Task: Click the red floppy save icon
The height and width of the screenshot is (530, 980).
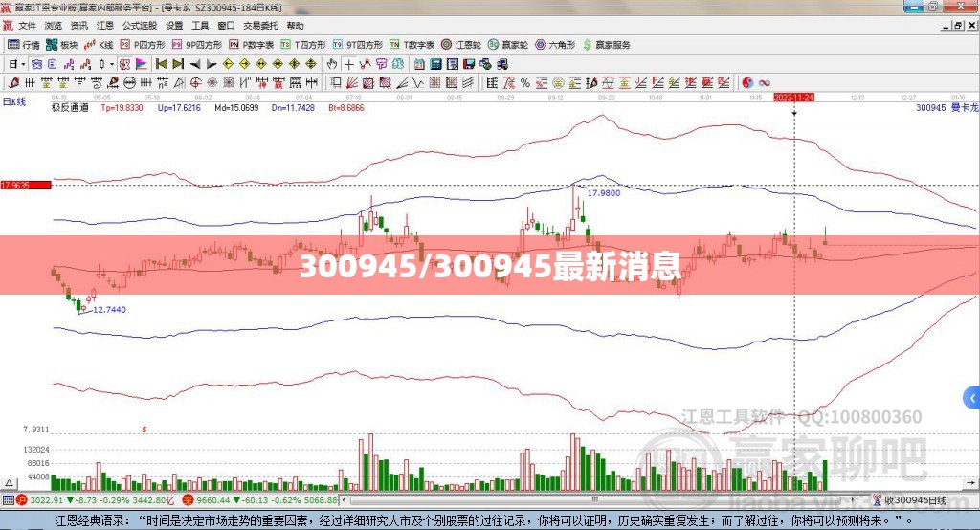Action: 469,64
